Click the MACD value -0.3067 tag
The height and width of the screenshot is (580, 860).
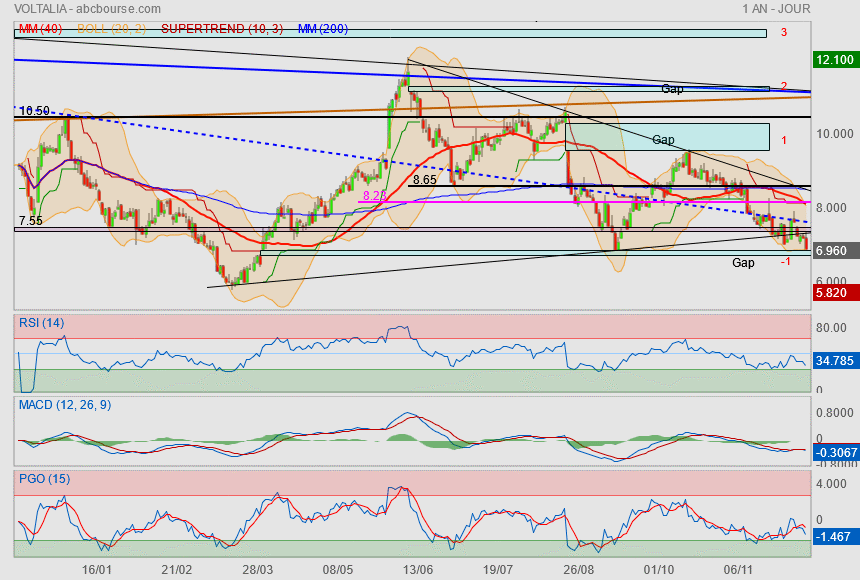pos(835,452)
